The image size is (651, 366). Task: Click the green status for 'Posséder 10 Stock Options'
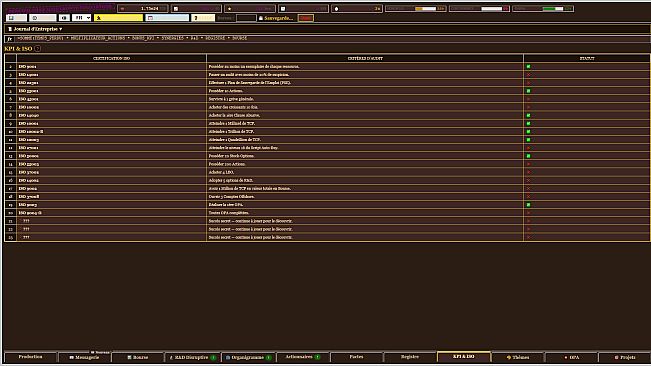[529, 156]
